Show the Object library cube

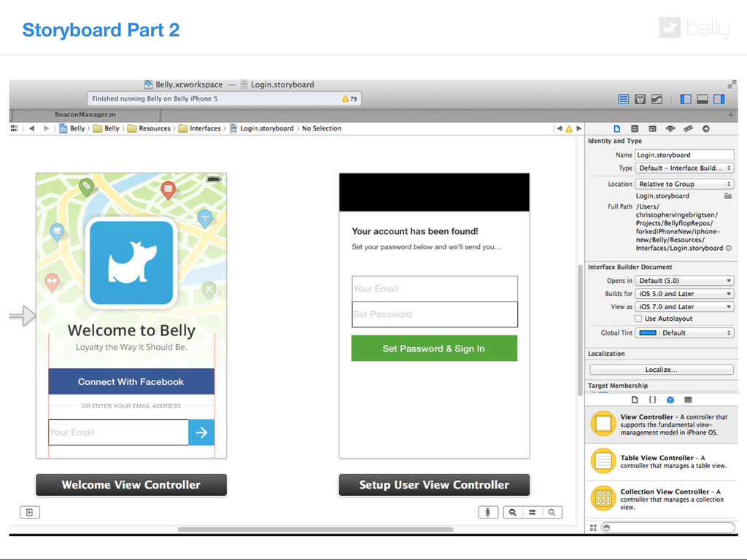coord(670,400)
